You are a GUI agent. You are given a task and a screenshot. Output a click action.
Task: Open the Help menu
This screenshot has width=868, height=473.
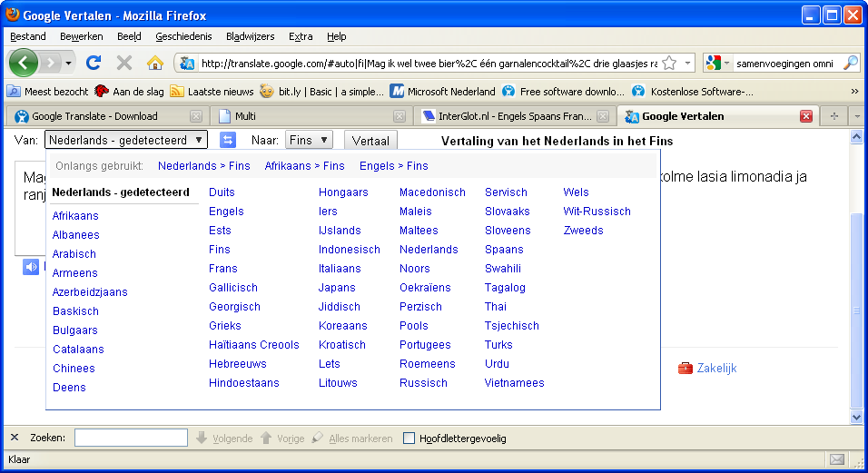point(336,36)
